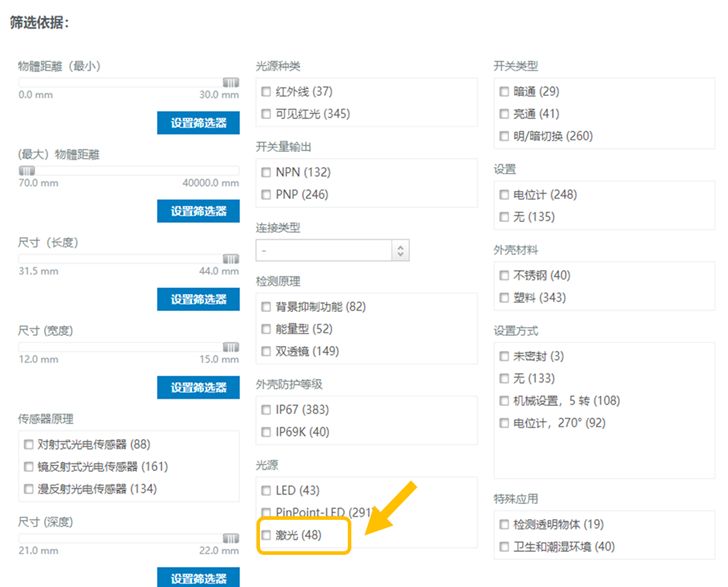Check the 机械设置，5 转 (108) option

click(x=504, y=401)
